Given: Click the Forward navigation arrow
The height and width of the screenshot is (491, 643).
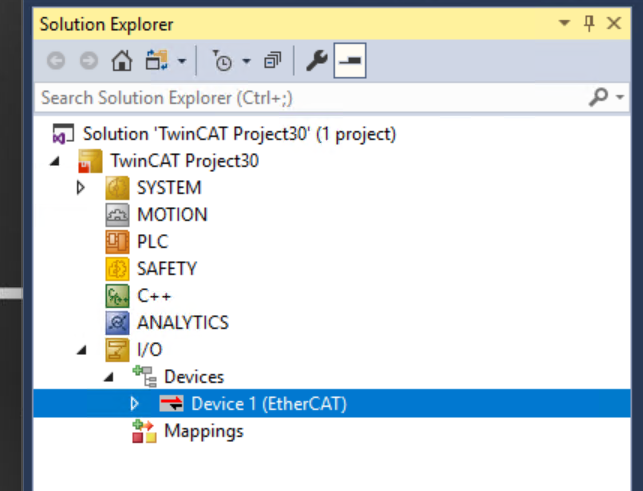Looking at the screenshot, I should tap(89, 61).
